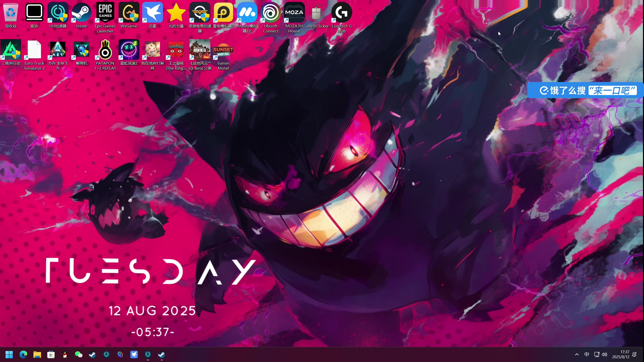This screenshot has width=644, height=362.
Task: Toggle the 中 input method indicator
Action: (587, 354)
